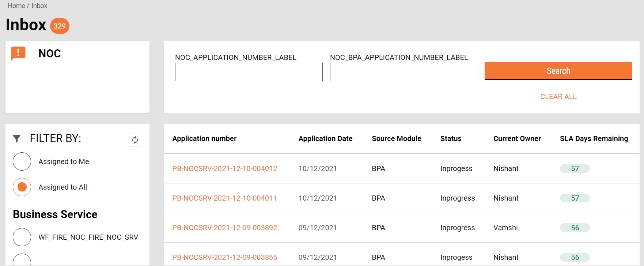Image resolution: width=644 pixels, height=266 pixels.
Task: Focus the NOC BPA application number field
Action: (404, 72)
